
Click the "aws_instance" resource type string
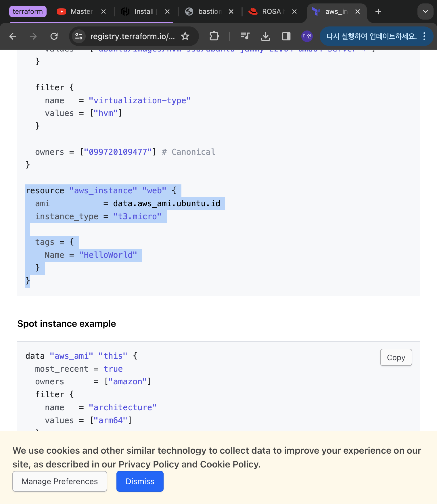[103, 190]
